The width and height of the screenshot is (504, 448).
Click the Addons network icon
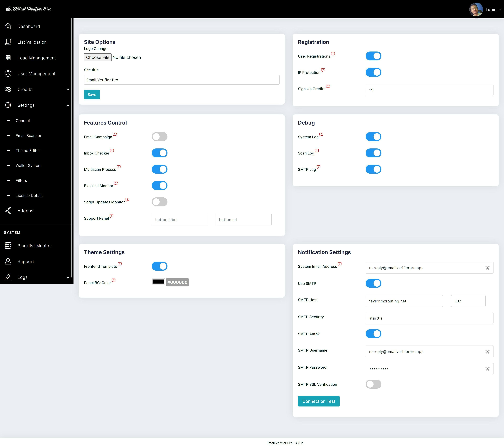pos(8,211)
